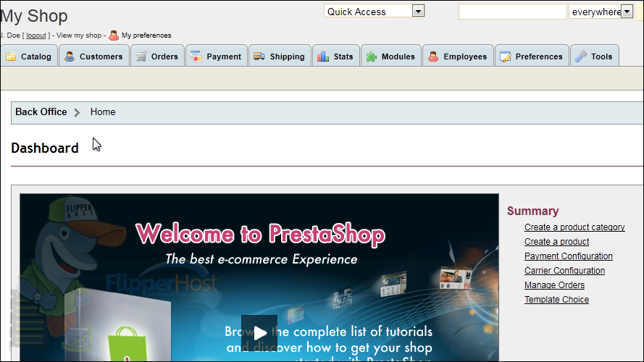Click the Tools wrench icon
Viewport: 644px width, 362px height.
click(581, 56)
